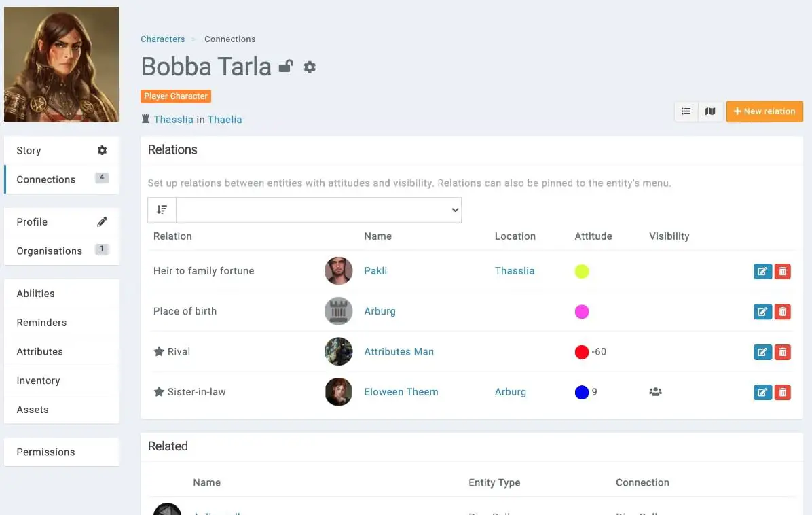The width and height of the screenshot is (812, 515).
Task: Edit the Arburg place of birth relation
Action: pos(763,311)
